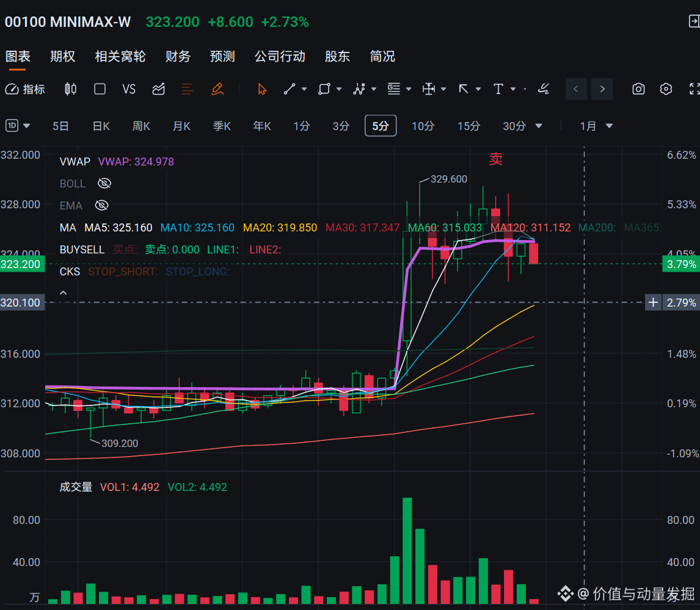Select the 季K timeframe
Screen dimensions: 700x610
[x=222, y=126]
